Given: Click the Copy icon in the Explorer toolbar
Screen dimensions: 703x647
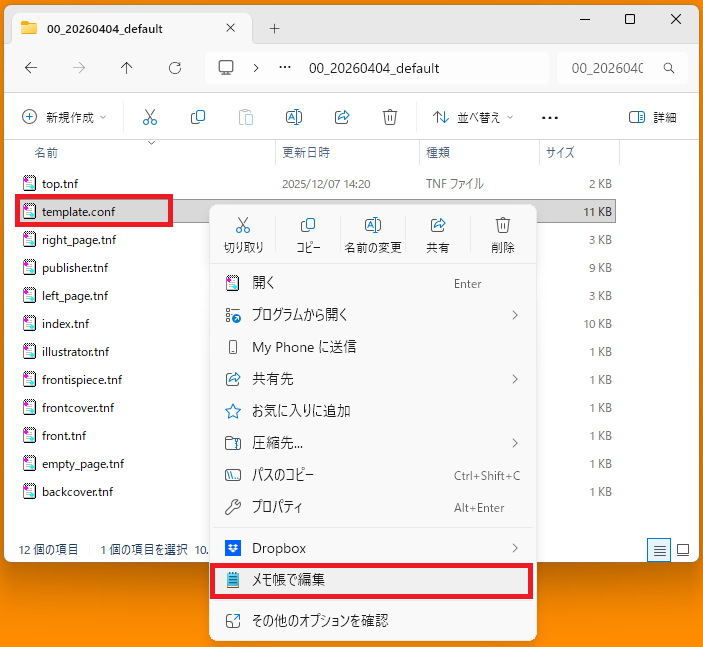Looking at the screenshot, I should [x=198, y=117].
